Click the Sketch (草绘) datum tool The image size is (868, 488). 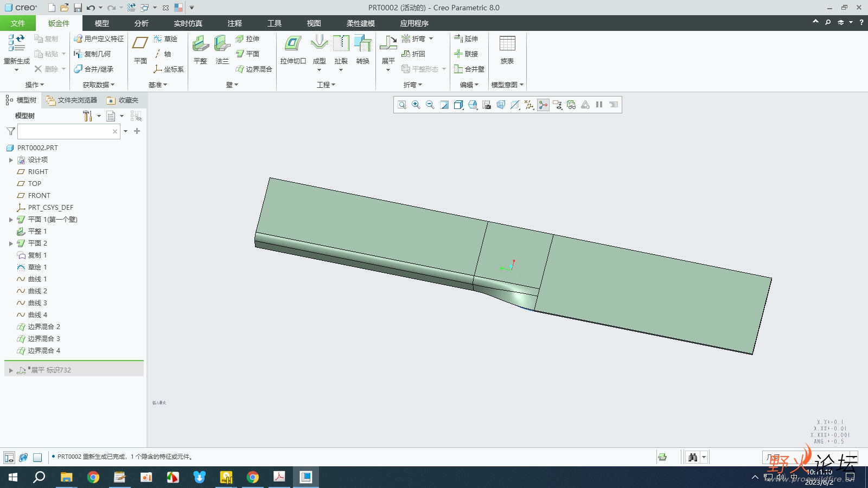click(165, 38)
